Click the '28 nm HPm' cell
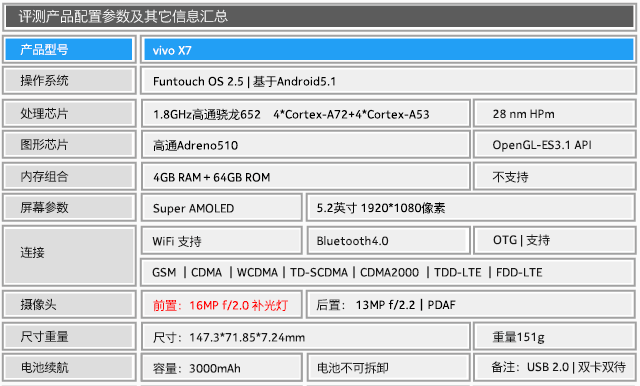Image resolution: width=640 pixels, height=386 pixels. 555,113
